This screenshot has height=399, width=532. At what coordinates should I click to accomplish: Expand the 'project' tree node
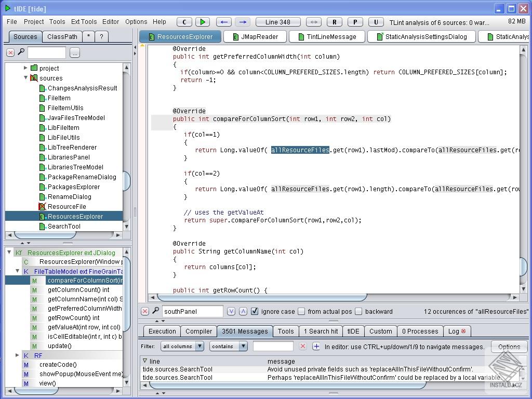coord(25,68)
